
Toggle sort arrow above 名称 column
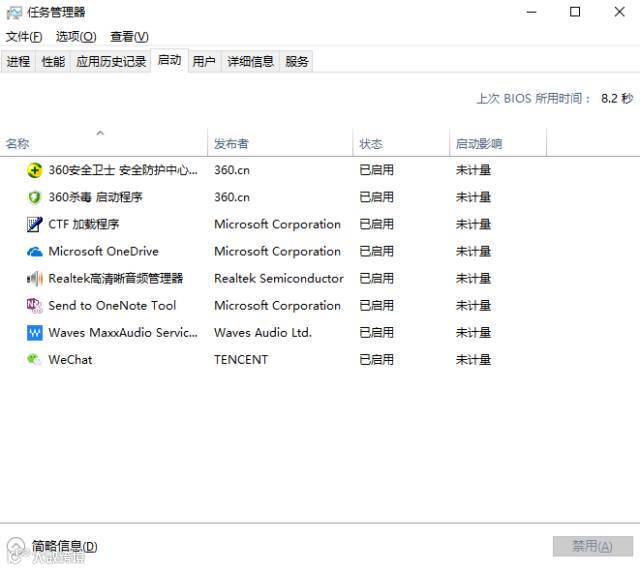coord(100,133)
